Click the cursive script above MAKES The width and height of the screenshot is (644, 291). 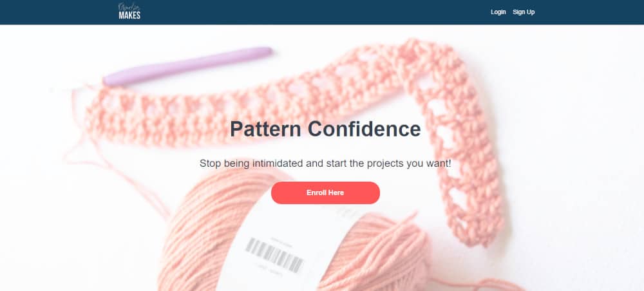[x=129, y=6]
